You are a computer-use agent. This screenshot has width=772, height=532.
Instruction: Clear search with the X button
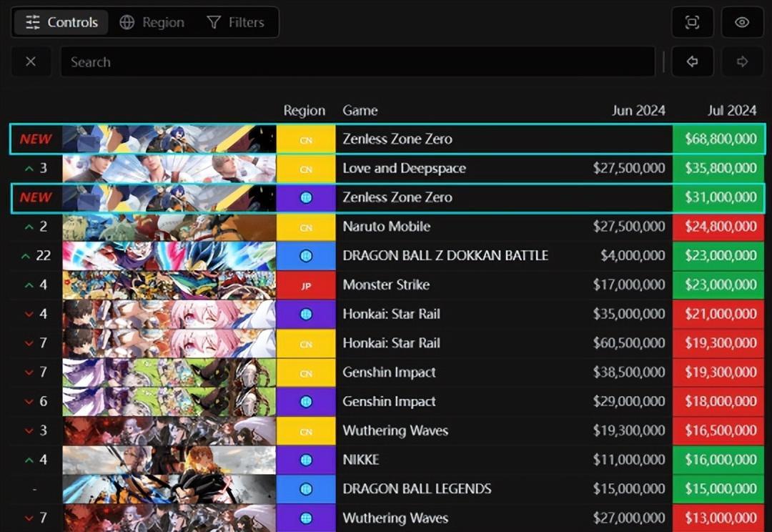[x=31, y=62]
